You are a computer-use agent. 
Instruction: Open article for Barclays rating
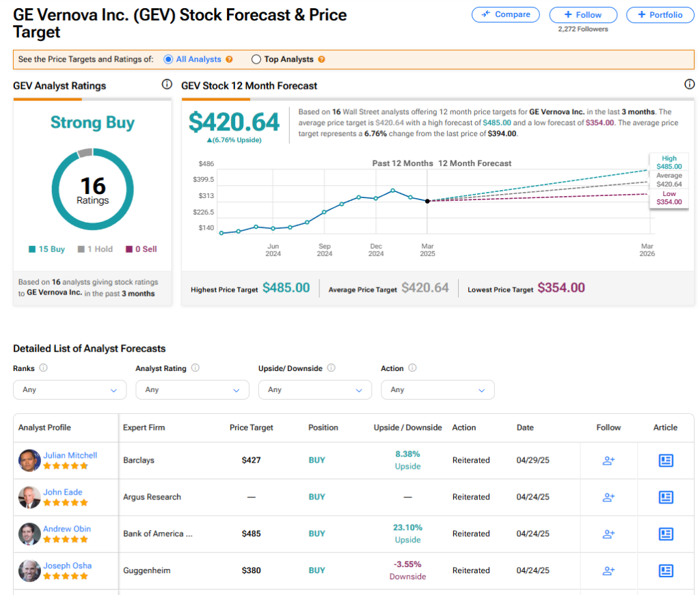pyautogui.click(x=666, y=460)
